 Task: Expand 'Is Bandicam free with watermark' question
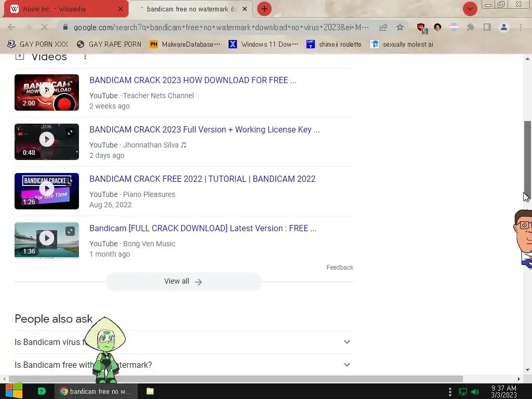pos(183,365)
